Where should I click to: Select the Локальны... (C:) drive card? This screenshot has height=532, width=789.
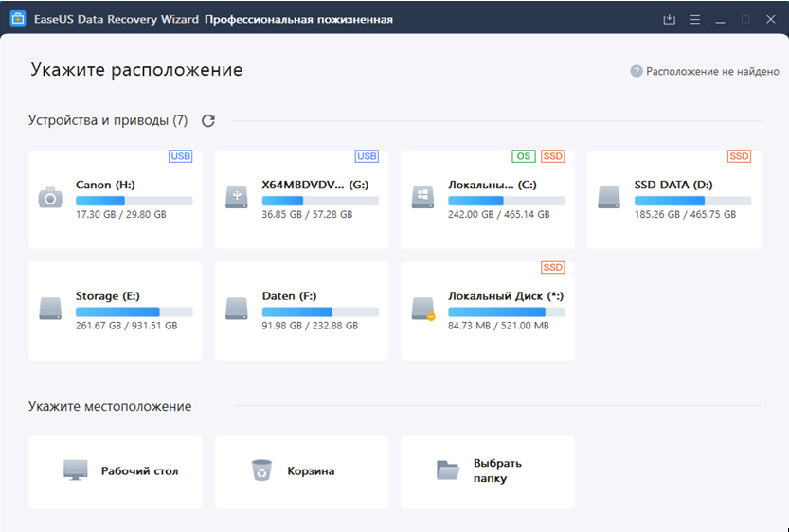tap(488, 199)
